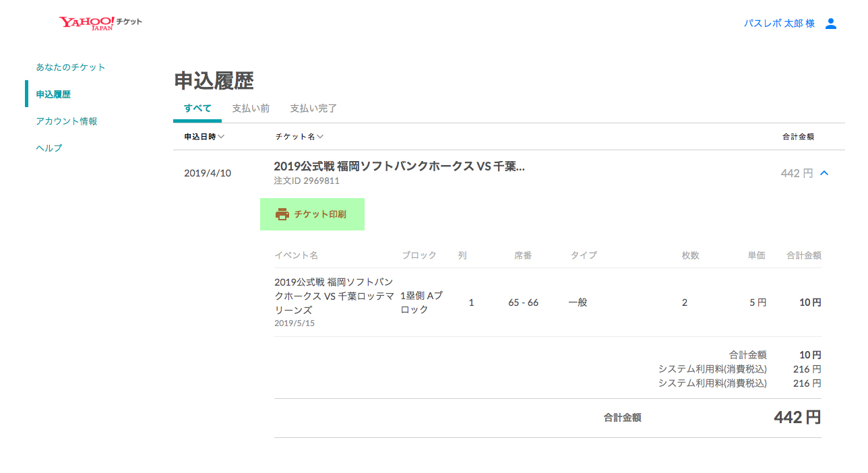Open the user account profile icon
The width and height of the screenshot is (868, 473).
point(831,24)
